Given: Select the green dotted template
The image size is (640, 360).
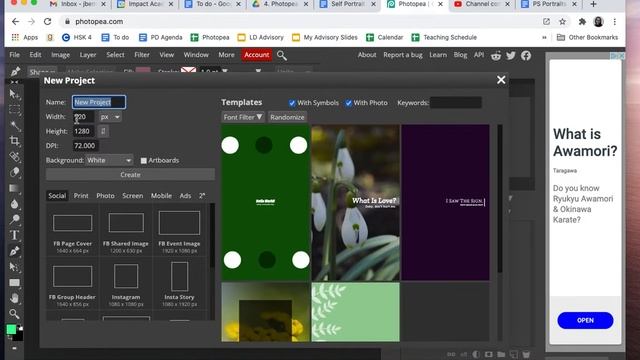Looking at the screenshot, I should (265, 202).
